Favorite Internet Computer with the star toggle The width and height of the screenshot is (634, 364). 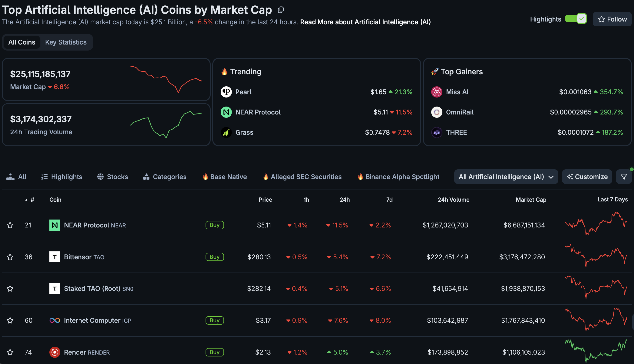click(10, 320)
